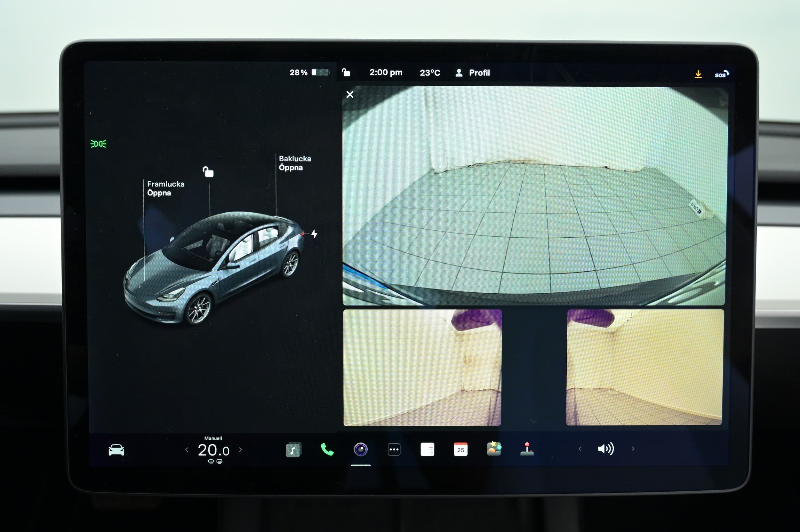
Task: Open the notes app icon
Action: [427, 449]
